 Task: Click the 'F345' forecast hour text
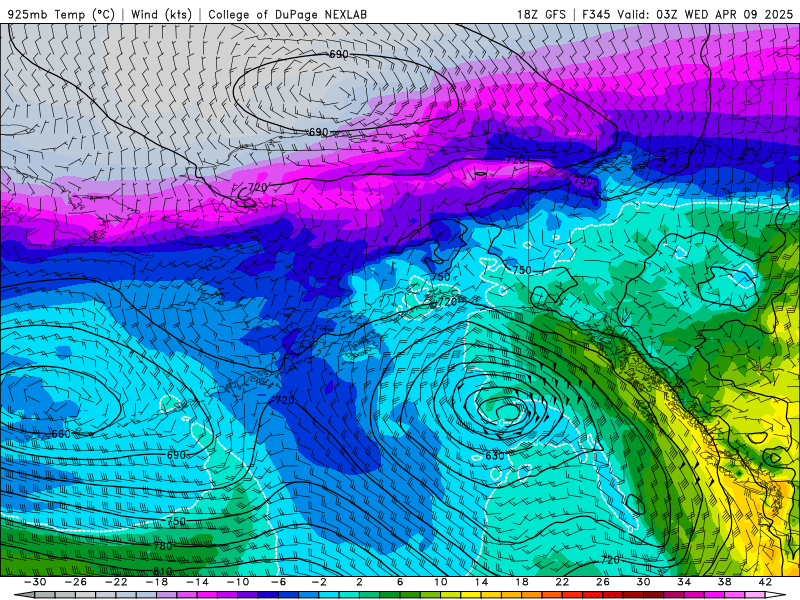(x=596, y=14)
